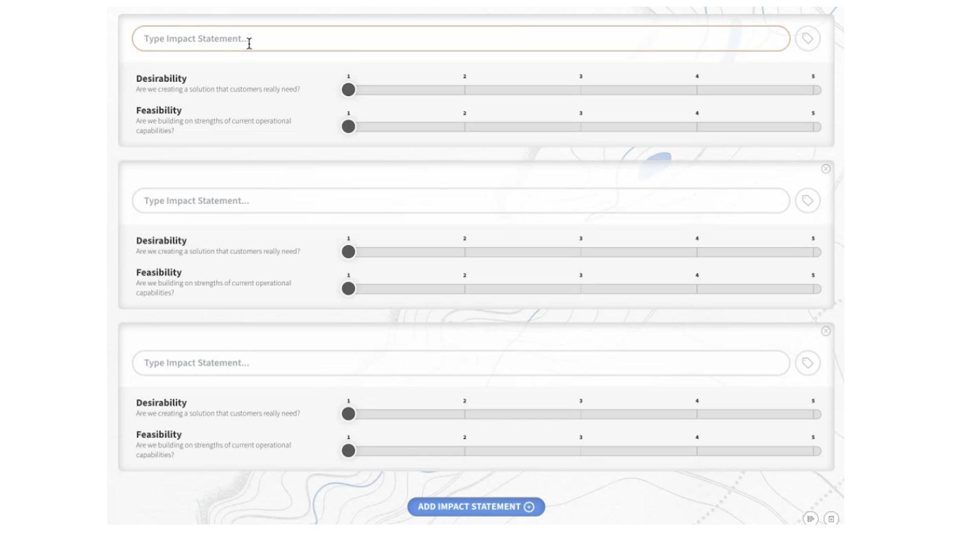Set third card Feasibility slider to 3
Viewport: 980px width, 551px height.
tap(580, 451)
